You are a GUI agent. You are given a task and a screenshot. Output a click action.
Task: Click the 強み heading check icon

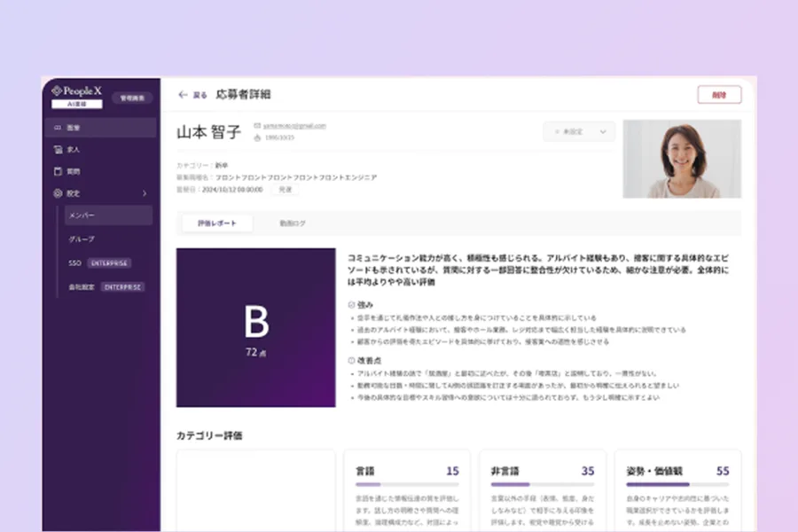point(351,305)
